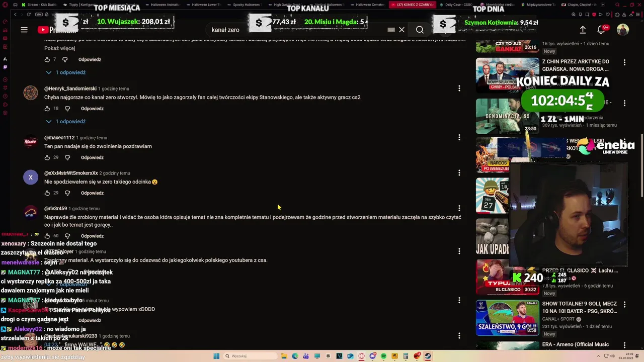Open the SZALEŃSTWO 9 GOLI thumbnail
Screen dimensions: 644x362
click(507, 318)
